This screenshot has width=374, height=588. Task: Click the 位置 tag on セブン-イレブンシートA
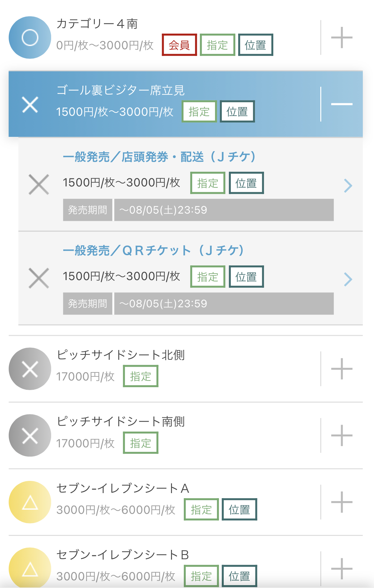pos(239,509)
